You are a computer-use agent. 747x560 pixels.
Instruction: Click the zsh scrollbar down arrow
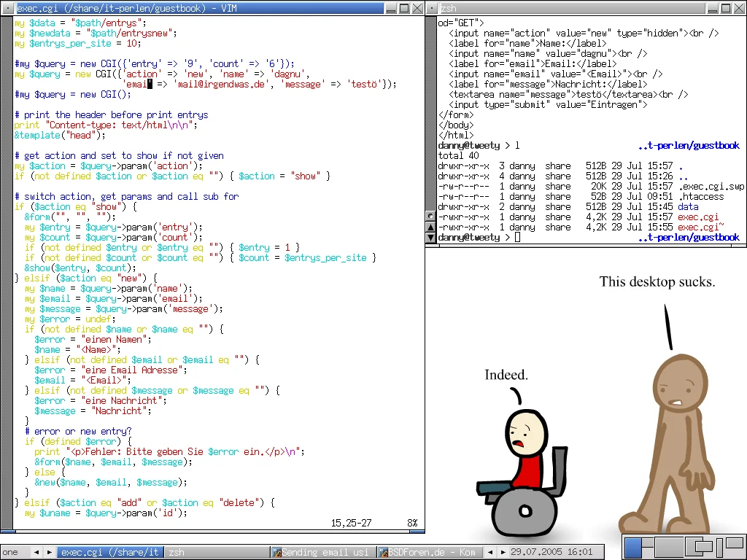click(x=430, y=237)
